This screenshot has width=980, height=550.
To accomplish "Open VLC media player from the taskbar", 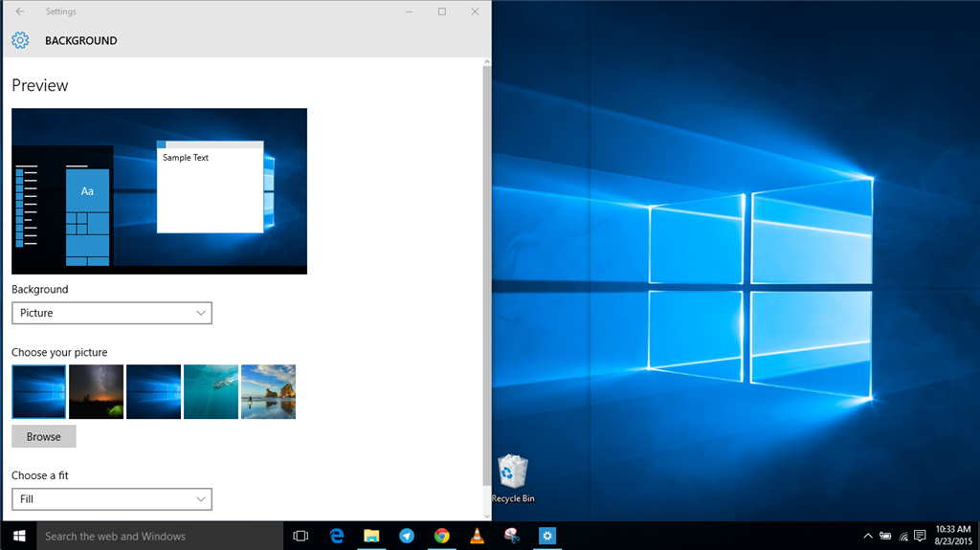I will 477,536.
